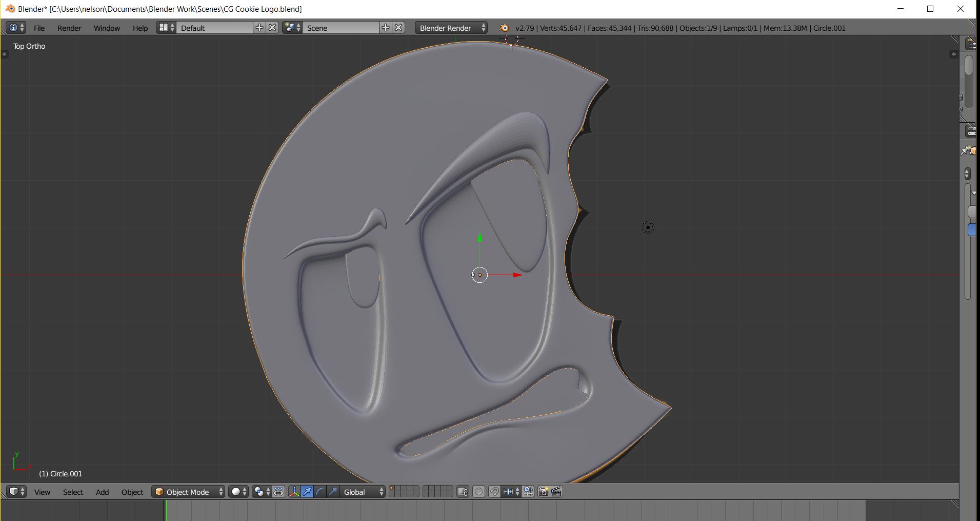Toggle manipulate center points option
Image resolution: width=980 pixels, height=521 pixels.
[278, 492]
